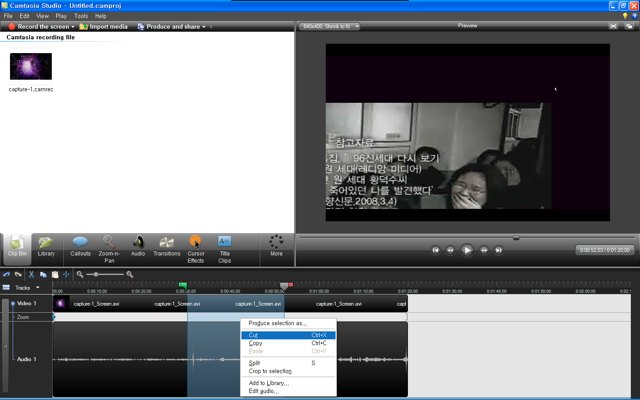Viewport: 640px width, 400px height.
Task: Choose Add to Library in context menu
Action: tap(288, 383)
